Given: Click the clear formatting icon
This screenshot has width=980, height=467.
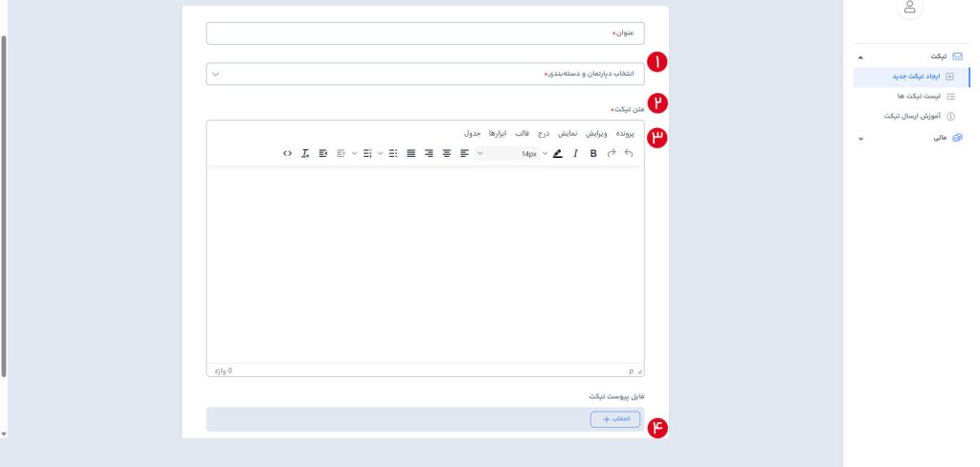Looking at the screenshot, I should point(305,153).
